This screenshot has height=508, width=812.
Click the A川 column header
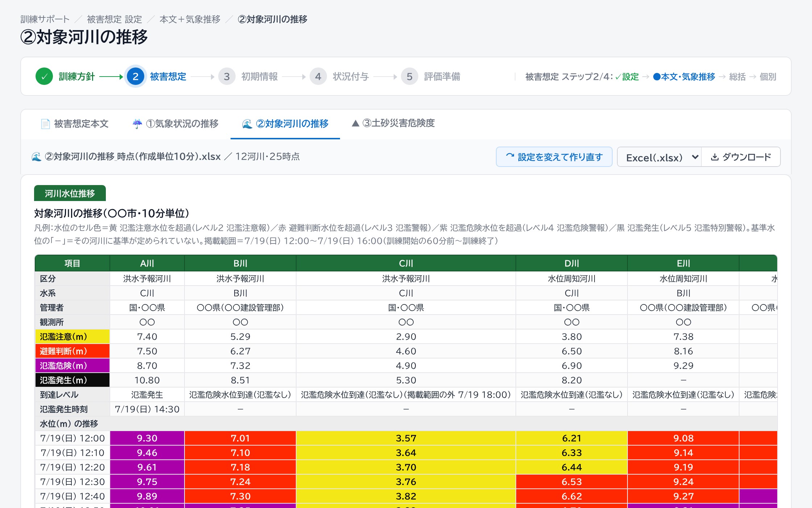[147, 263]
